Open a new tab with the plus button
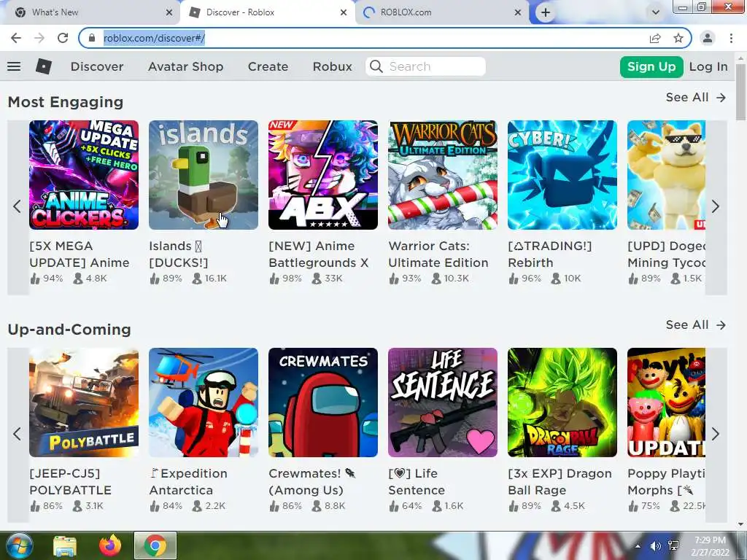747x560 pixels. [546, 12]
